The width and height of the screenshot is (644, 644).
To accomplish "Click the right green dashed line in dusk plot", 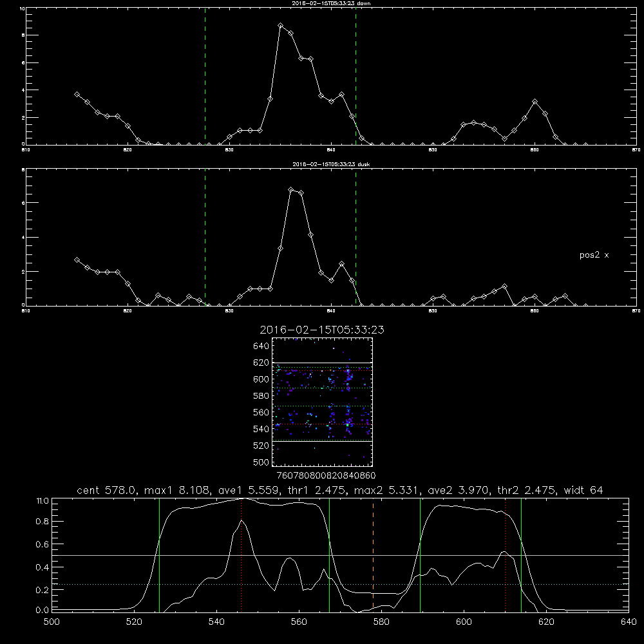I will pos(355,238).
